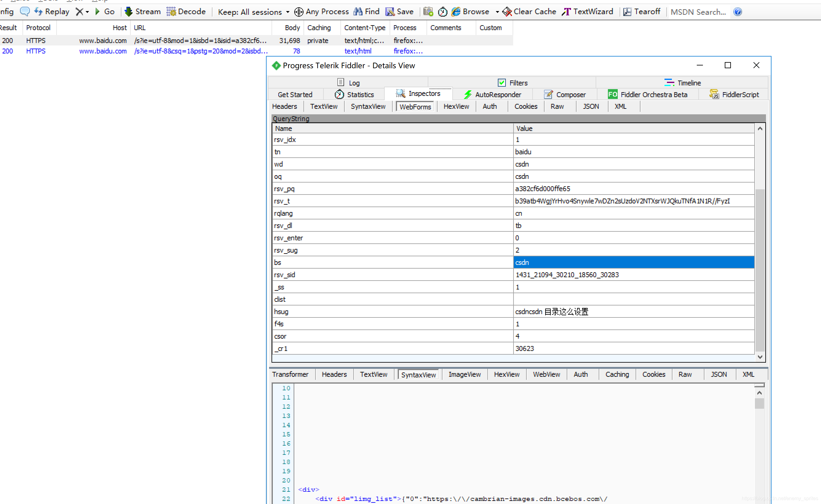Click the blue help icon

coord(737,12)
